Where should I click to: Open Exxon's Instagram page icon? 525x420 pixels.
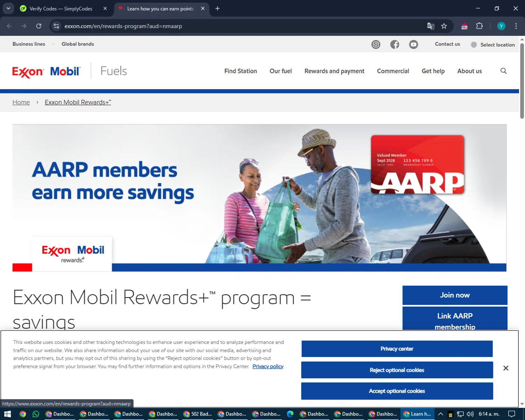click(x=376, y=44)
